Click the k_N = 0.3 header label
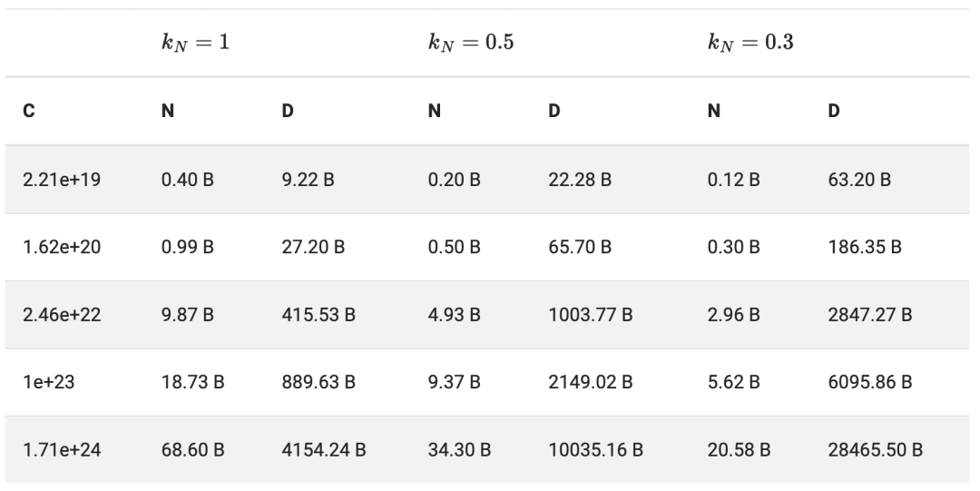 point(750,43)
